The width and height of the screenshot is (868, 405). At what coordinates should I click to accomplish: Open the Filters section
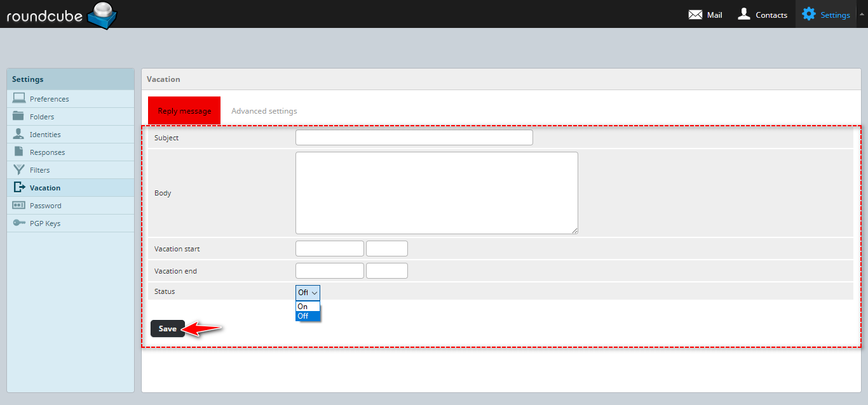tap(71, 169)
